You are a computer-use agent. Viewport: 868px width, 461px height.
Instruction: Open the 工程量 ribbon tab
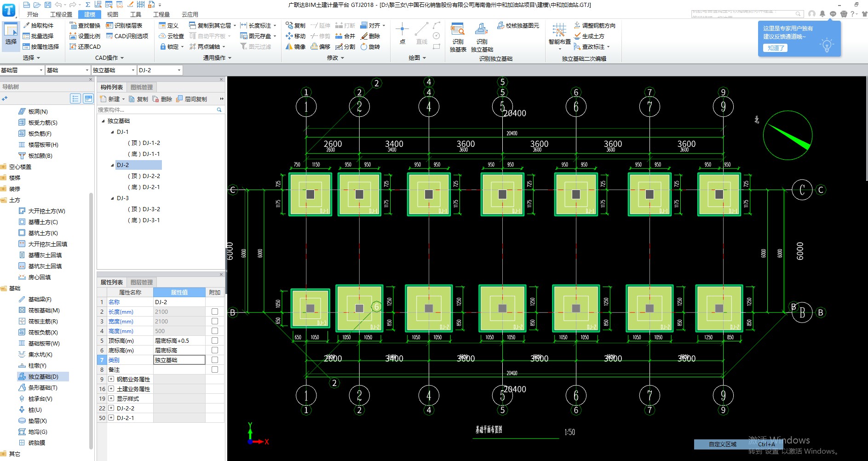pyautogui.click(x=161, y=14)
